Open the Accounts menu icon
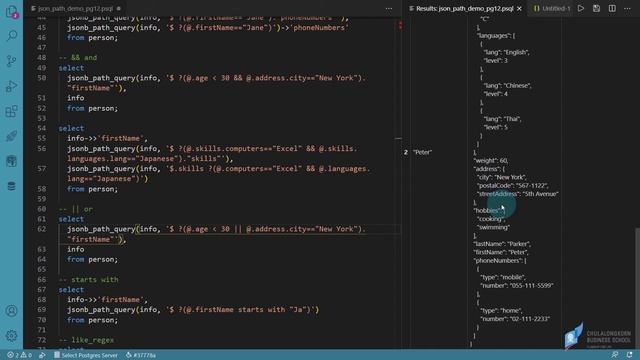Screen dimensions: 640x360 (11, 311)
